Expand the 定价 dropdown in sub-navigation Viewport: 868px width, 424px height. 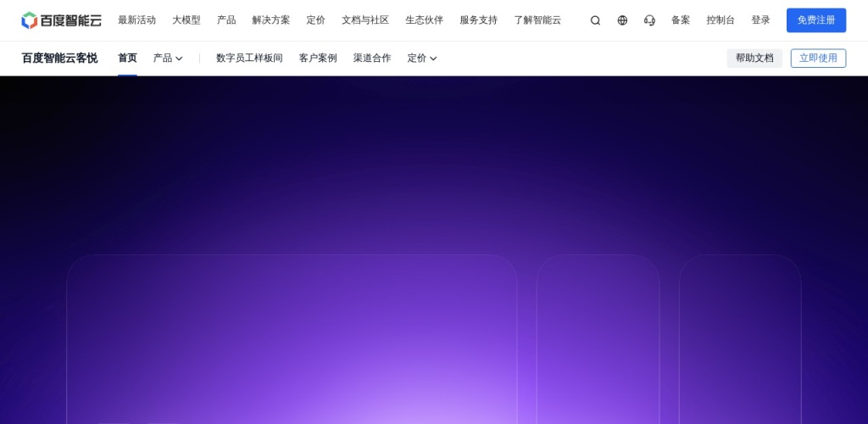coord(422,59)
